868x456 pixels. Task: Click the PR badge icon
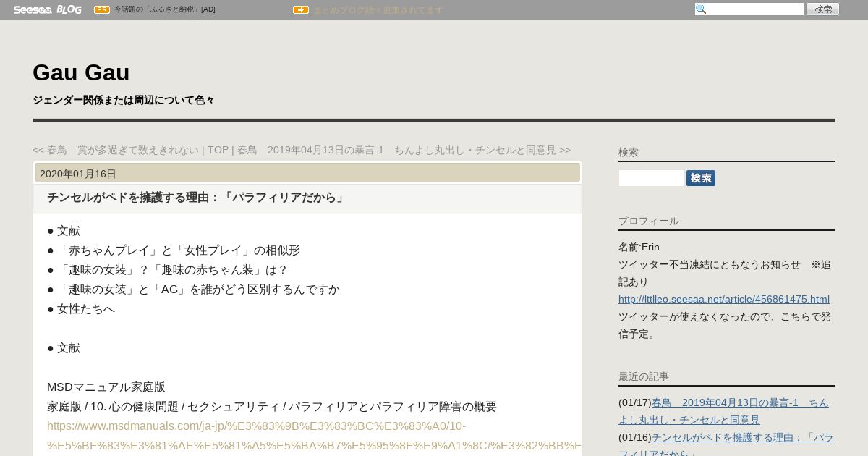[102, 9]
